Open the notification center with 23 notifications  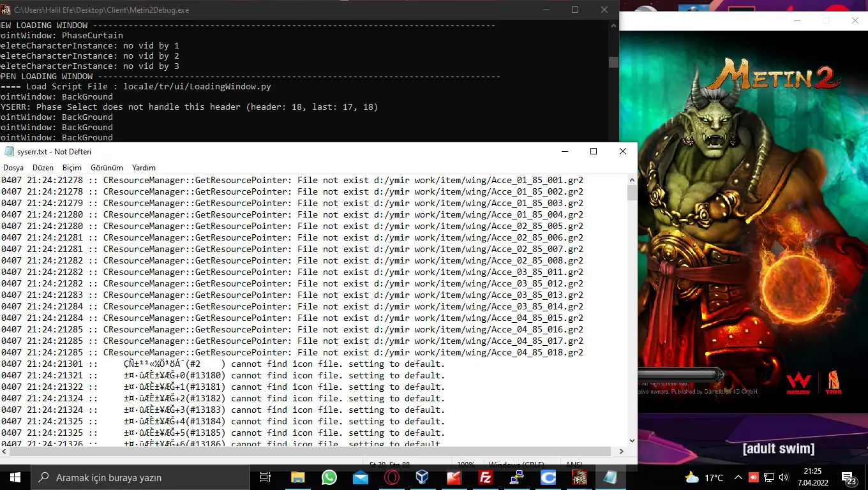[x=849, y=477]
